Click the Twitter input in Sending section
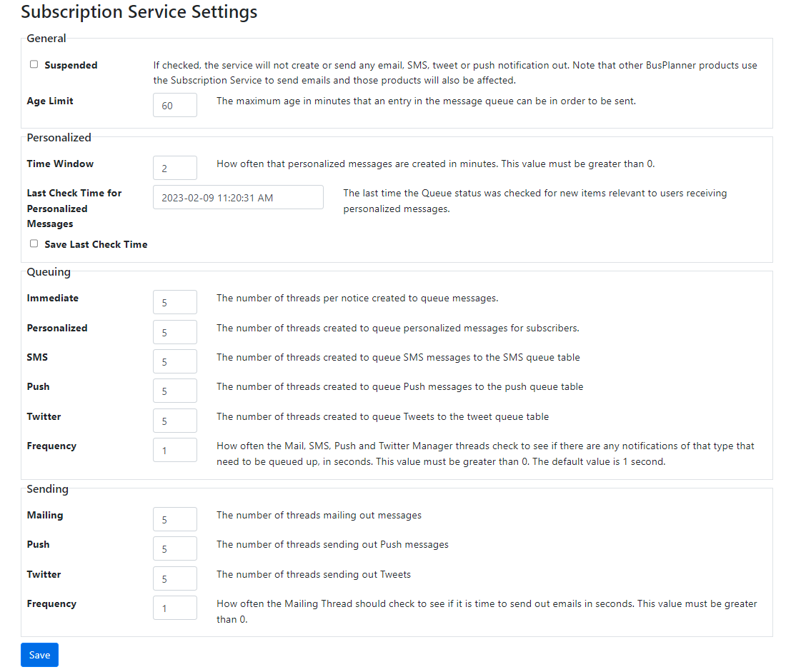The height and width of the screenshot is (672, 786). click(x=174, y=578)
